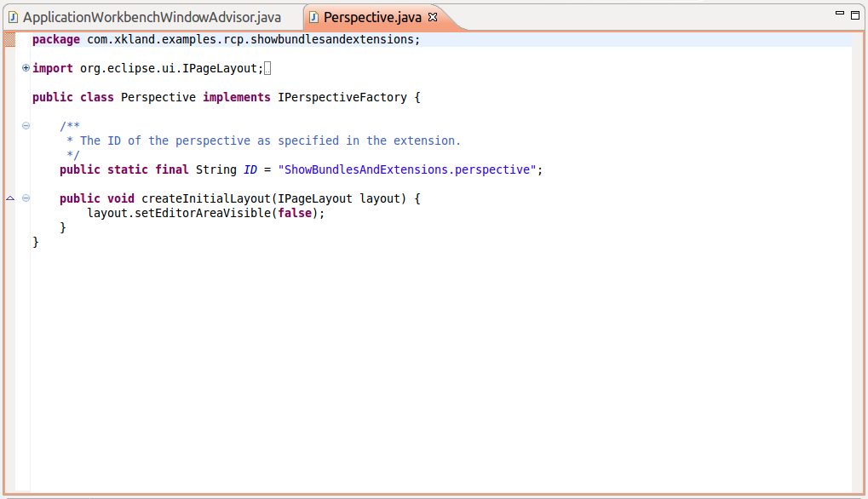This screenshot has width=868, height=499.
Task: Click the 'implements' keyword
Action: coord(236,97)
